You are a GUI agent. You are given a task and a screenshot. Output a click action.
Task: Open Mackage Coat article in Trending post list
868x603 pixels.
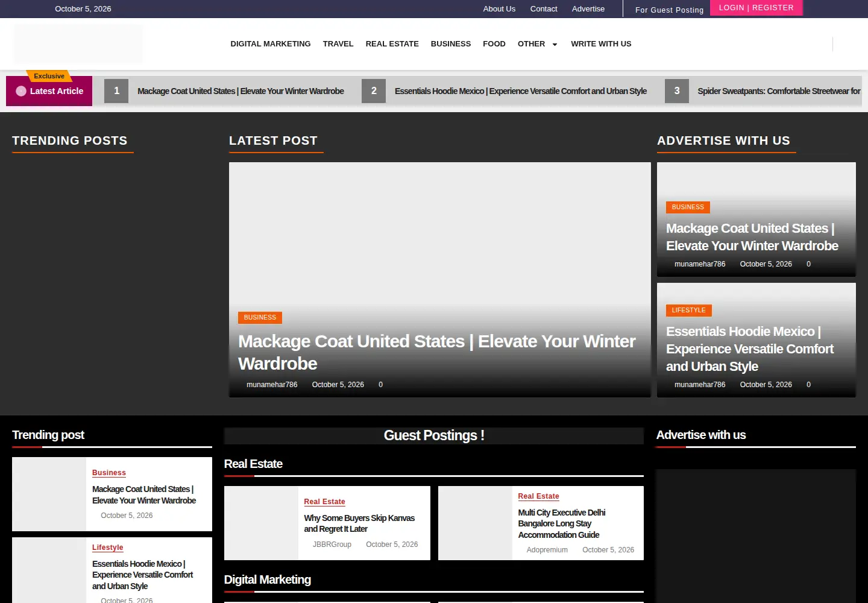pos(144,495)
